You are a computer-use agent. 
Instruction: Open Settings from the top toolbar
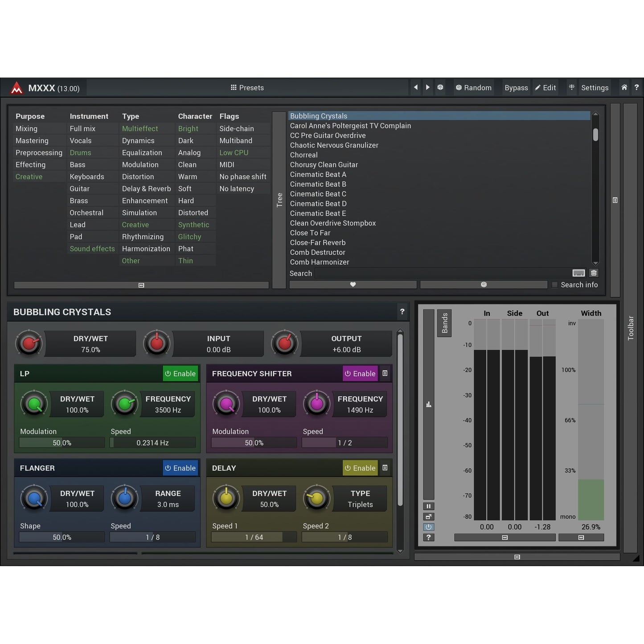click(595, 87)
